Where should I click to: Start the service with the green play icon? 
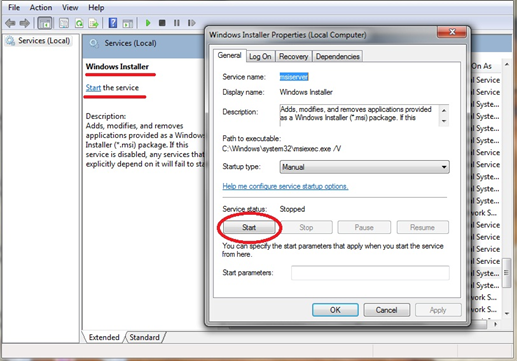point(148,23)
